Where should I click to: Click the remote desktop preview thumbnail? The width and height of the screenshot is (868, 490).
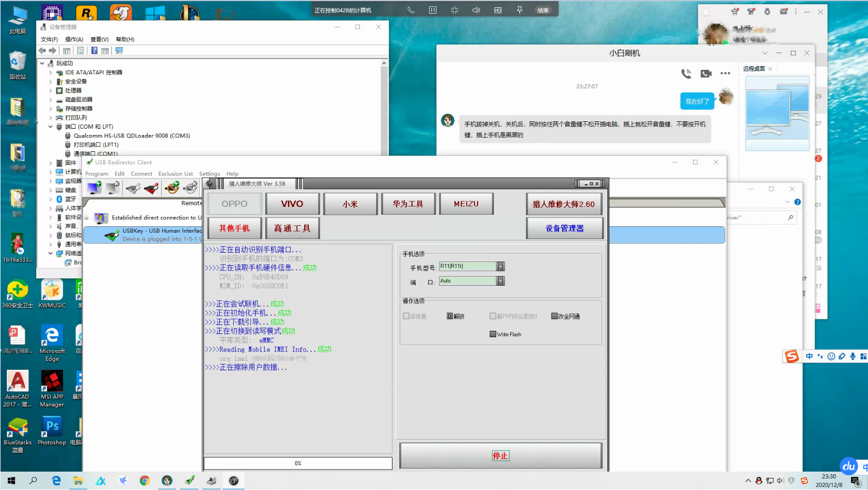[777, 113]
